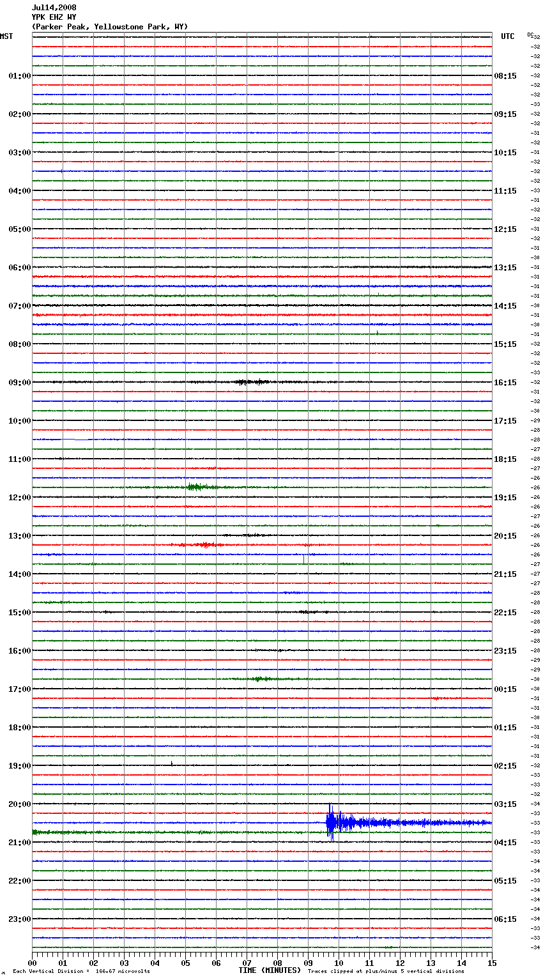This screenshot has width=543, height=980.
Task: Click the 07:00 MST time label
Action: 20,306
